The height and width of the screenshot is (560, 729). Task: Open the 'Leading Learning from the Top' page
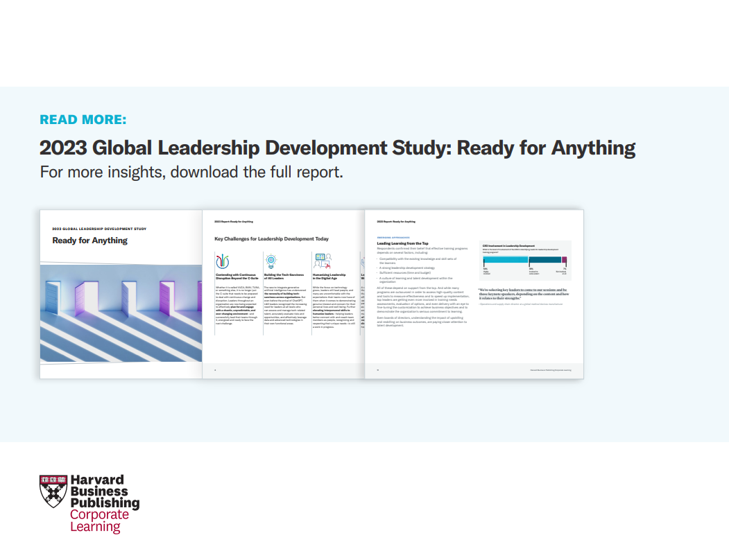click(x=474, y=294)
